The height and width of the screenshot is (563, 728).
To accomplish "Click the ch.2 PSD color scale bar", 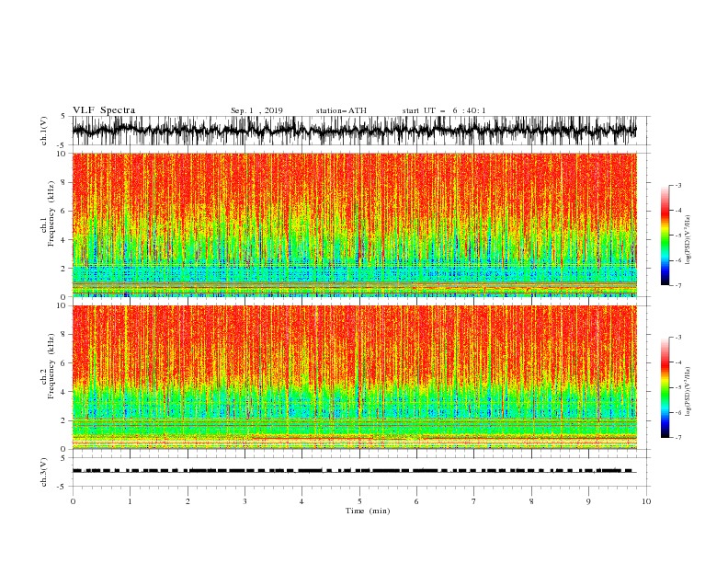I will [x=665, y=387].
